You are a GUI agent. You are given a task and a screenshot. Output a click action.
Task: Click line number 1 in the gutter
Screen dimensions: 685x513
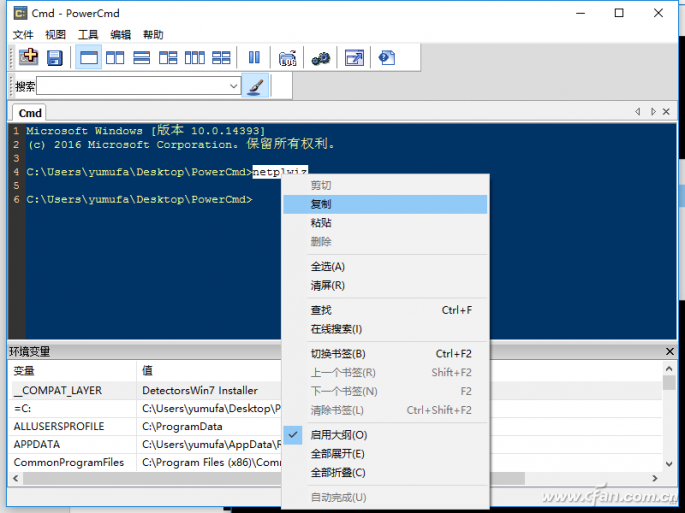click(x=16, y=131)
